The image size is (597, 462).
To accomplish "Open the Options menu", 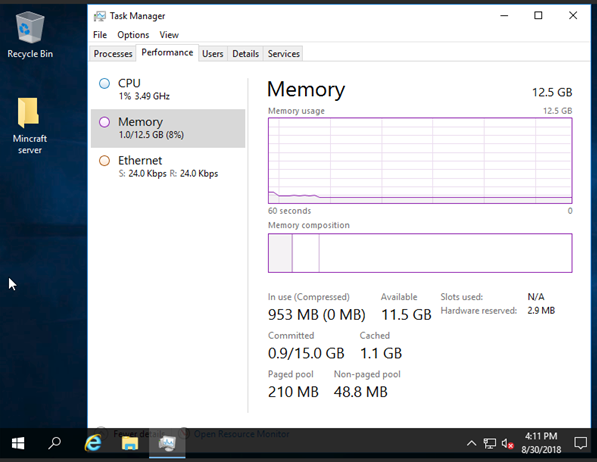I will (133, 35).
